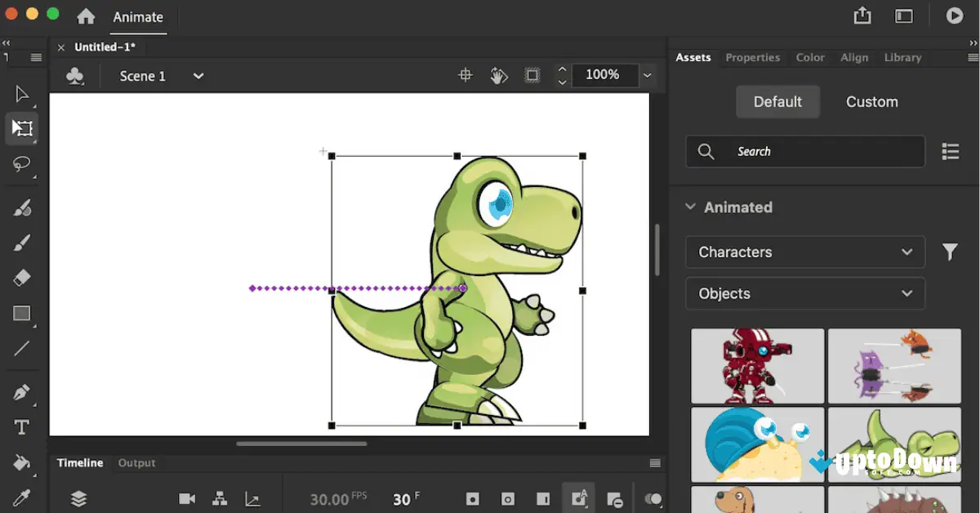This screenshot has height=513, width=980.
Task: Open the zoom percentage dropdown
Action: (x=647, y=74)
